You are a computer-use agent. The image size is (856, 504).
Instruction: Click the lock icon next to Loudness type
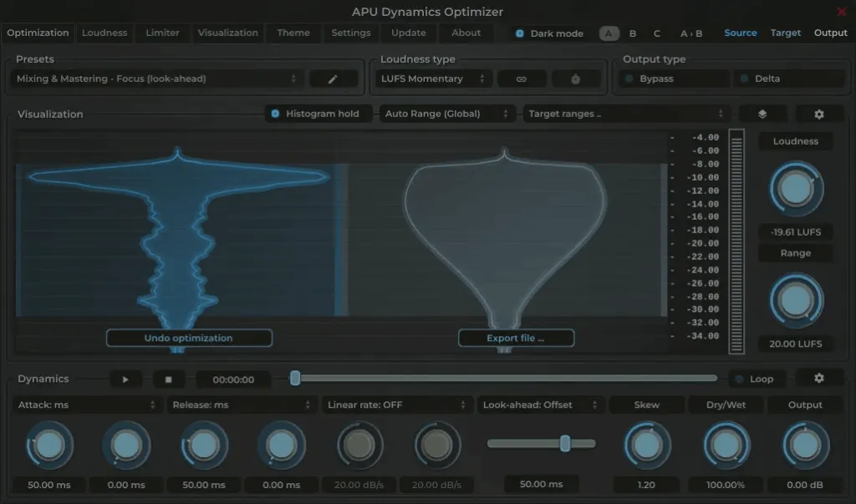[x=574, y=78]
